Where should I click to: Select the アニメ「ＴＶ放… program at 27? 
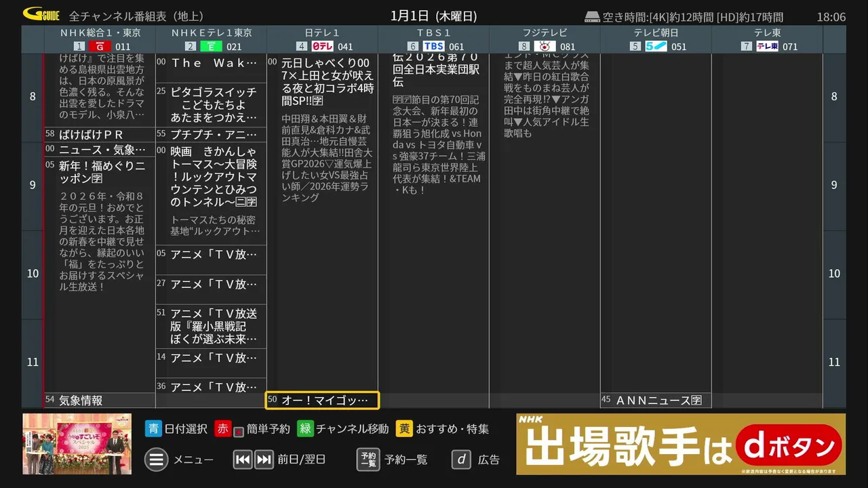tap(211, 289)
